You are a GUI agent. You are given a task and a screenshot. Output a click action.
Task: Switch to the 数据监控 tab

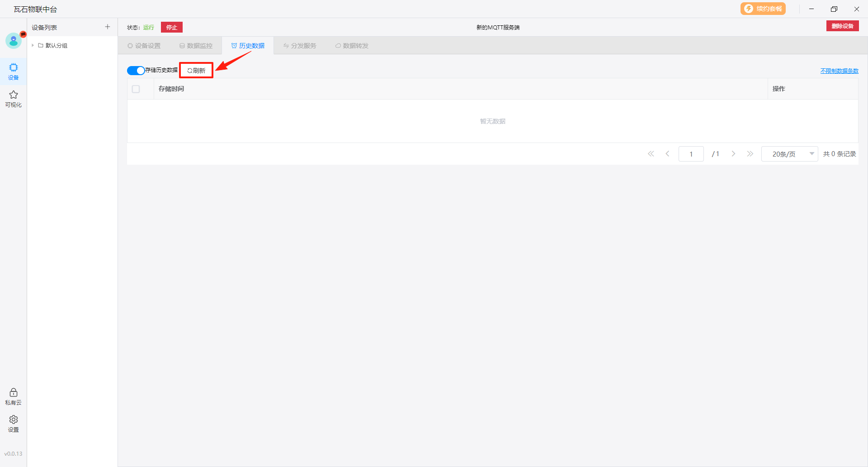click(x=196, y=46)
